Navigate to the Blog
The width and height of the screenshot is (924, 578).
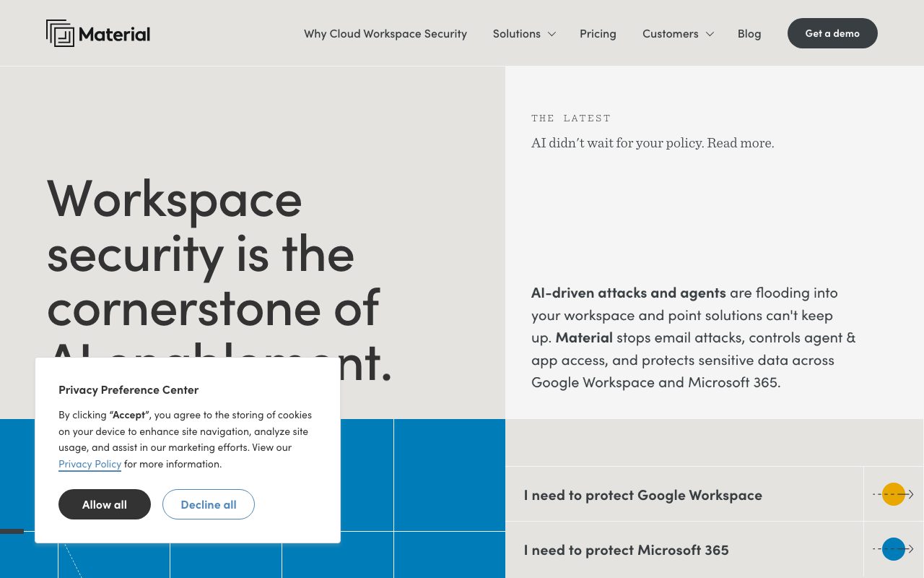coord(749,34)
